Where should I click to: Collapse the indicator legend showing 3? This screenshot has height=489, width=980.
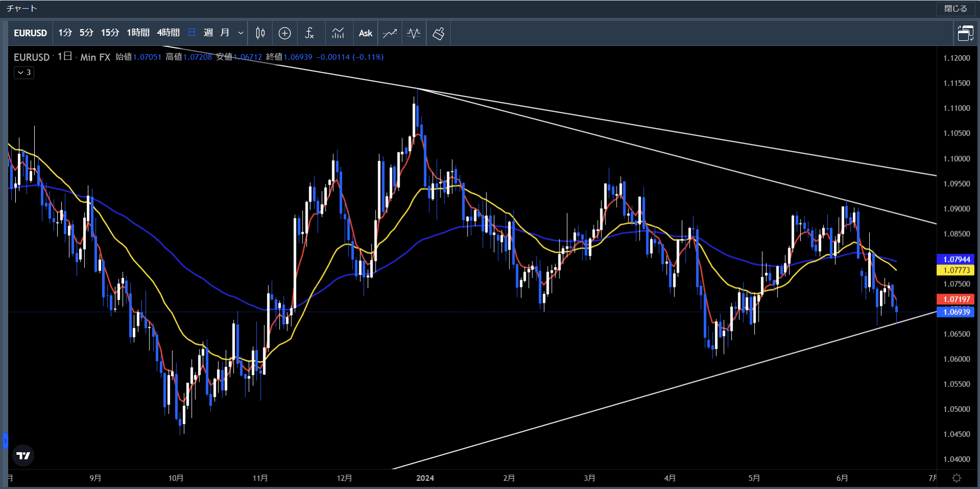click(24, 72)
